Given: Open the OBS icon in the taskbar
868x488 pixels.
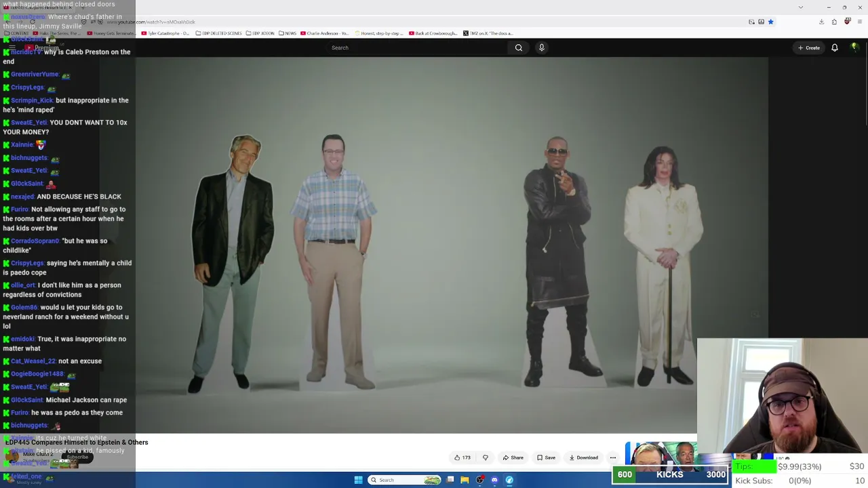Looking at the screenshot, I should click(x=479, y=480).
